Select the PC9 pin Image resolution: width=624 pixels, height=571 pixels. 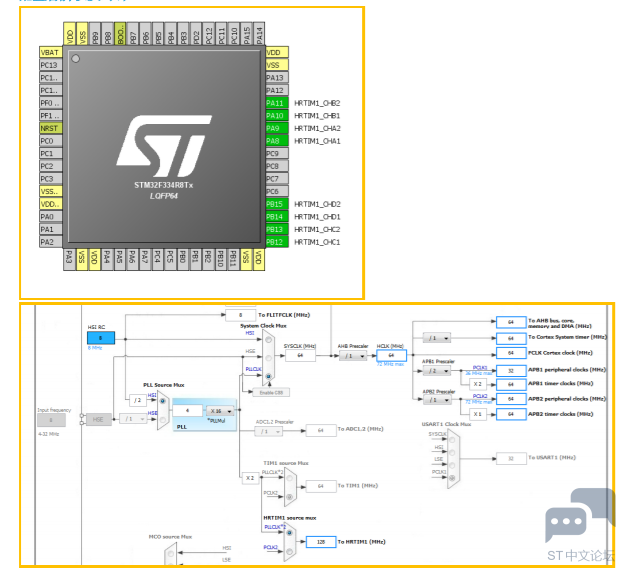pyautogui.click(x=277, y=154)
